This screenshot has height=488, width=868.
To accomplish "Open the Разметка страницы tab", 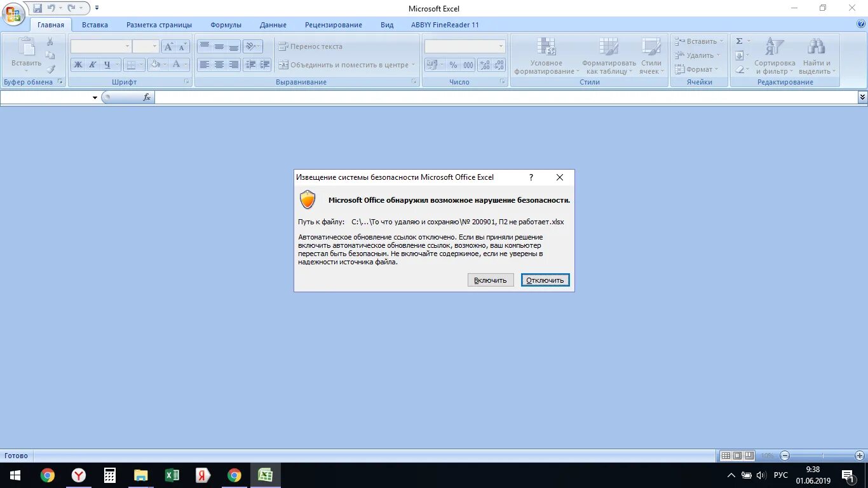I will click(159, 25).
